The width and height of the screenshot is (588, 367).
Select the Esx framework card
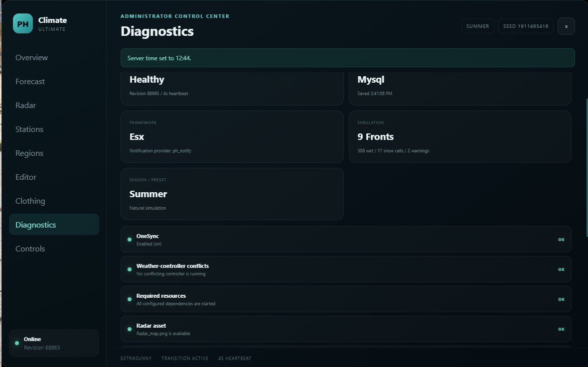click(x=232, y=136)
